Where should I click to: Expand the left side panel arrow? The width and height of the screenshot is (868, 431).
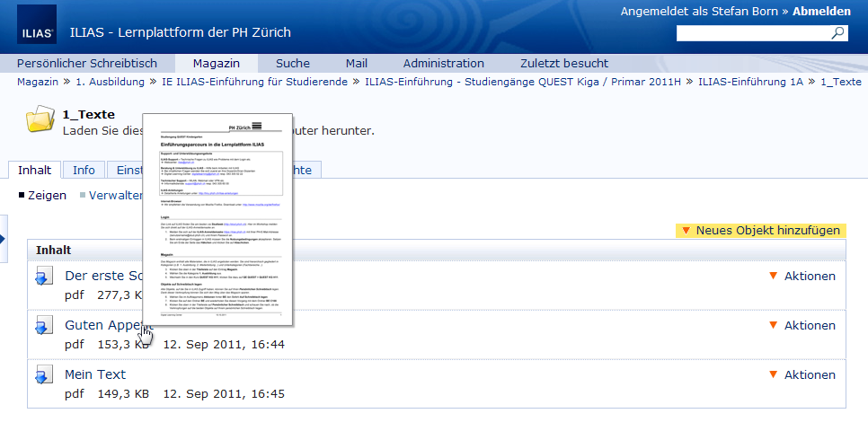tap(3, 239)
